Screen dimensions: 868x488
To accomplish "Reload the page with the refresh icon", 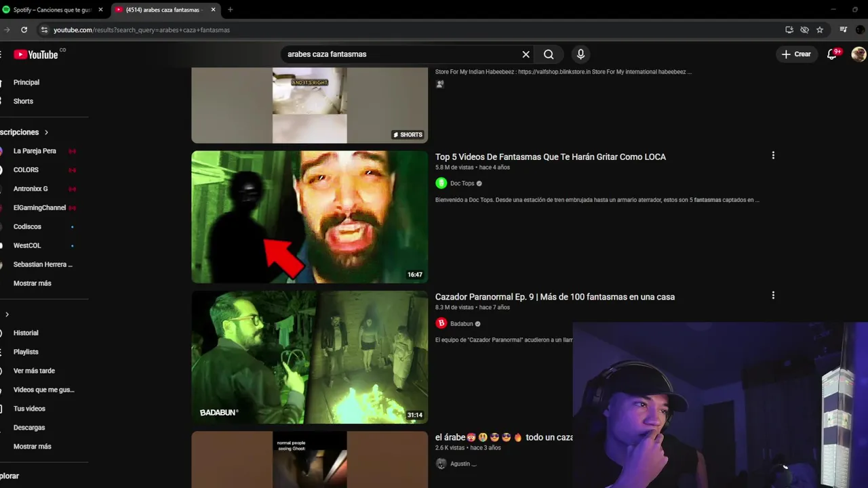I will point(24,30).
